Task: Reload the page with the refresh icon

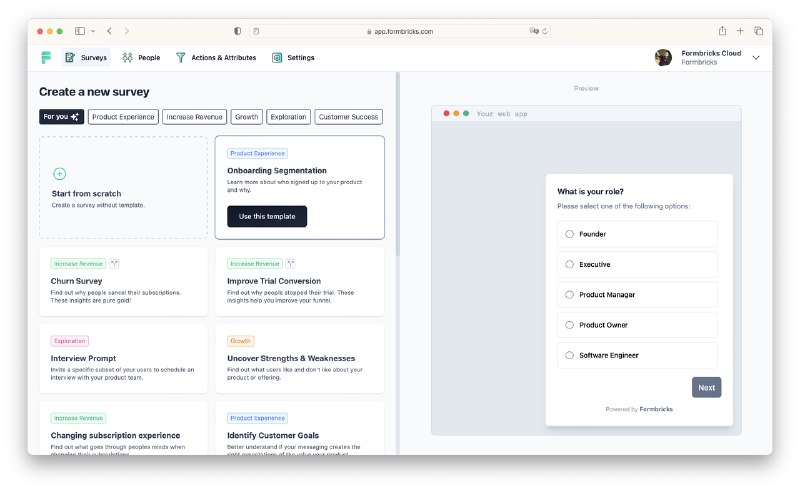Action: click(545, 31)
